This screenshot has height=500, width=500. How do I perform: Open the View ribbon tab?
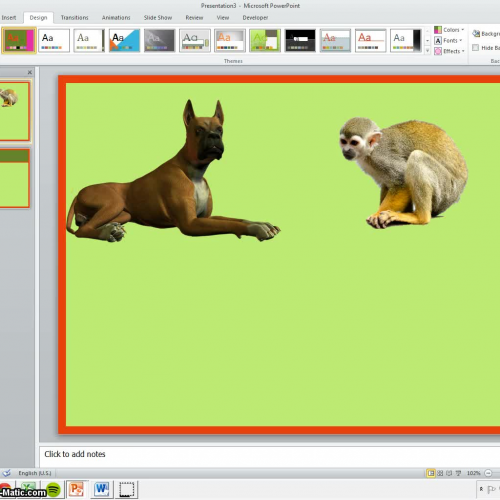223,18
